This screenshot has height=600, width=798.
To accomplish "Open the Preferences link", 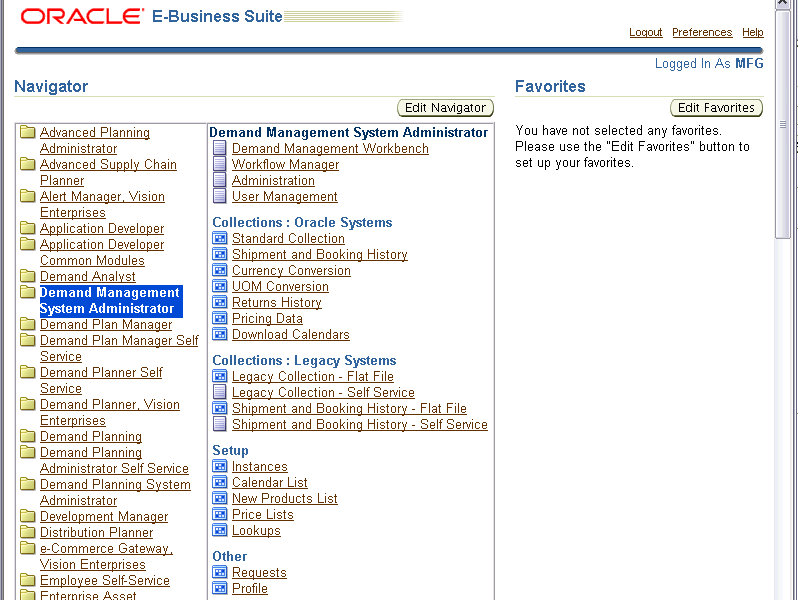I will (x=702, y=32).
